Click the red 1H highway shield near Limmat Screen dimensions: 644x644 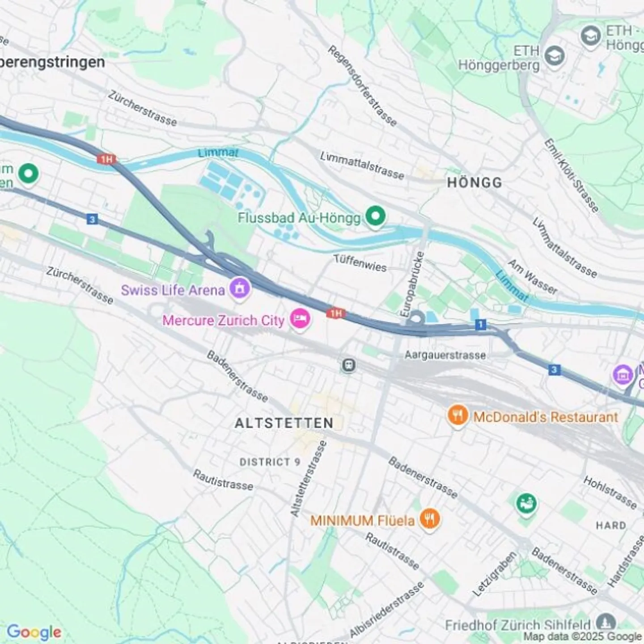click(x=106, y=159)
